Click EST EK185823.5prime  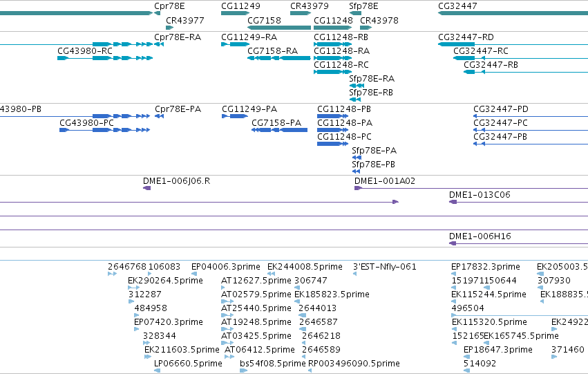332,294
